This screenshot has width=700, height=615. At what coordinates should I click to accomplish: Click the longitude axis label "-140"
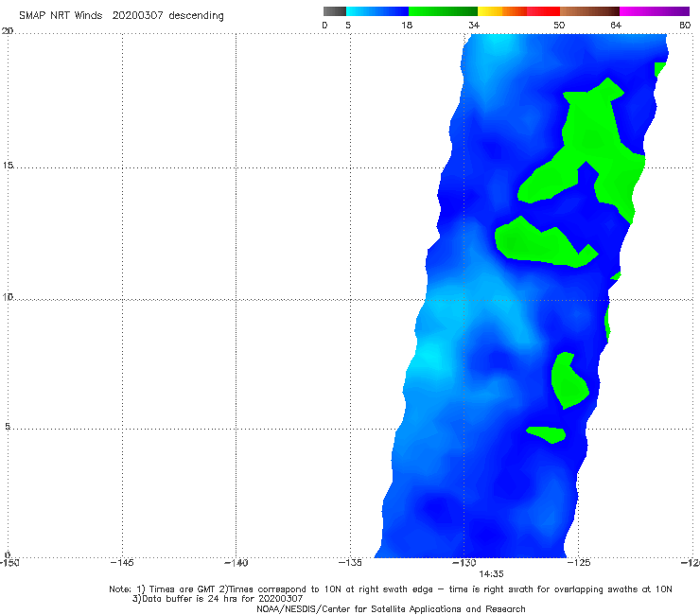236,563
